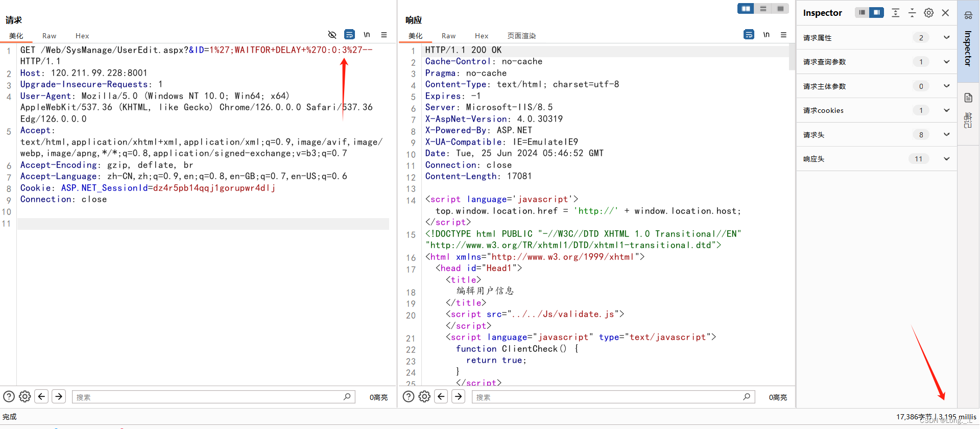Click the count badge 8 in 请求头 row
The height and width of the screenshot is (429, 980).
(x=921, y=135)
